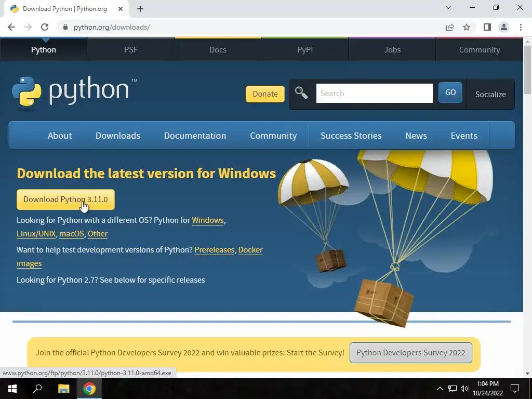Open File Explorer from the taskbar
This screenshot has width=532, height=399.
(63, 389)
